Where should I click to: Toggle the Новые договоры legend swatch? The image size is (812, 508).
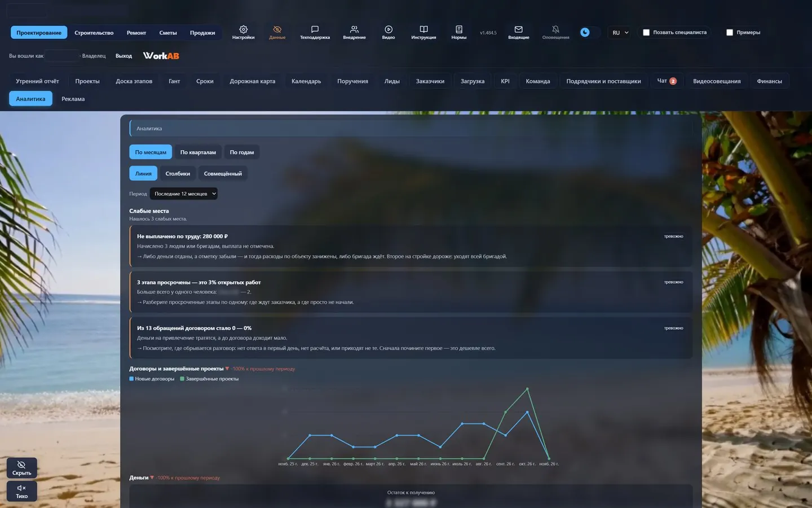click(x=131, y=379)
